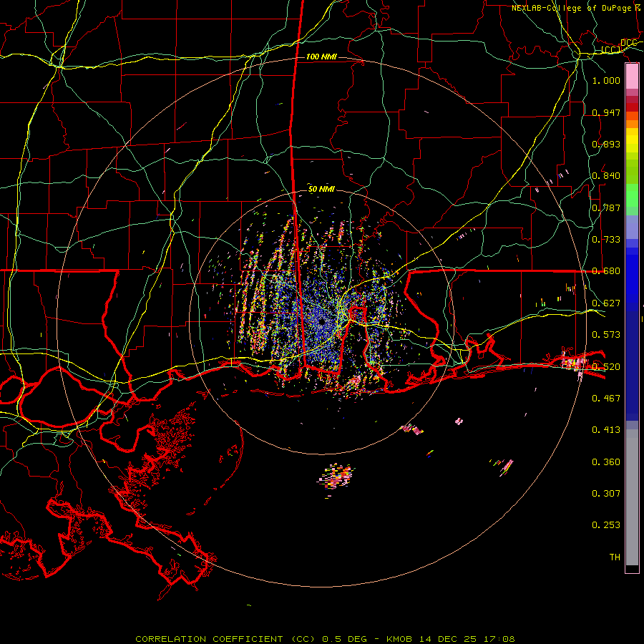The width and height of the screenshot is (644, 644).
Task: Select the 0.307 scale value
Action: [606, 494]
